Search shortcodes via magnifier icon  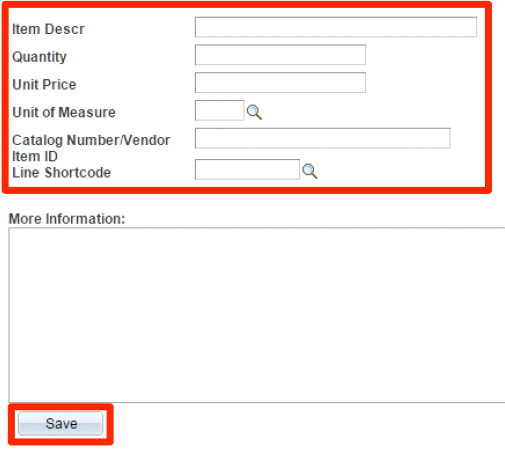coord(310,171)
